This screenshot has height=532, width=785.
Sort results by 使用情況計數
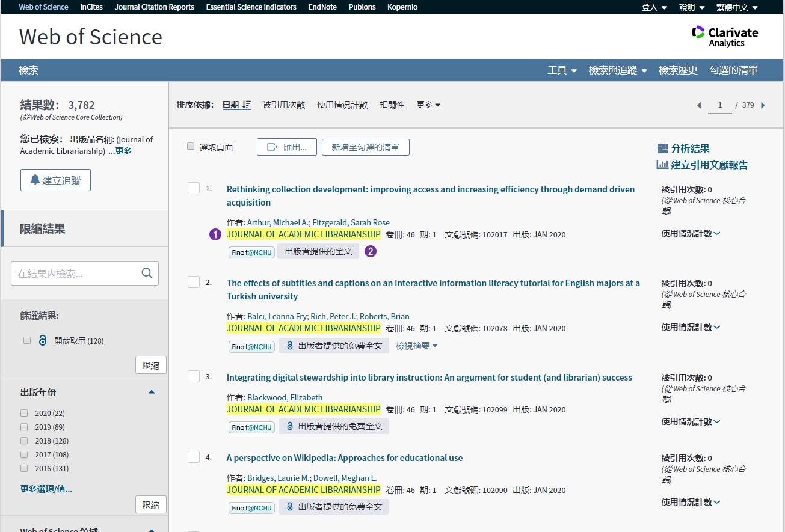(x=342, y=105)
